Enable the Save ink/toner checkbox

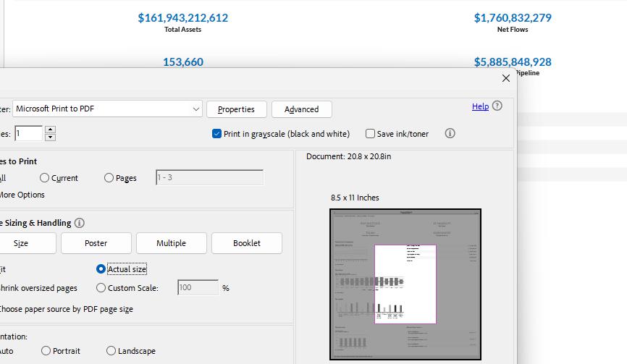click(x=370, y=134)
